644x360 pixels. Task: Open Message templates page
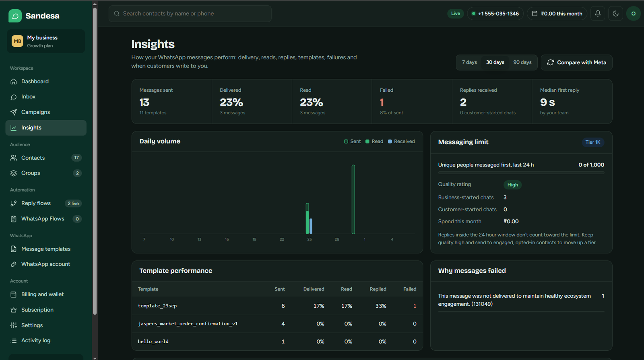click(x=46, y=249)
